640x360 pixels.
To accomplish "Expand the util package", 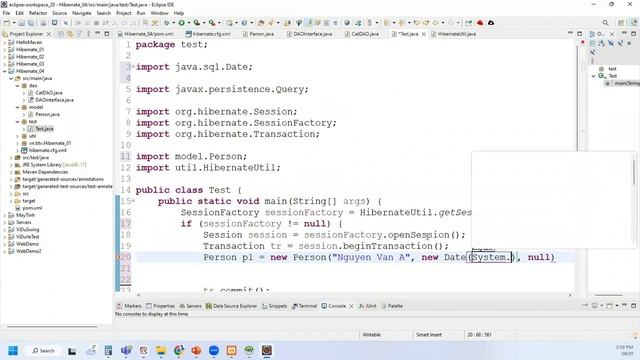I will tap(18, 136).
